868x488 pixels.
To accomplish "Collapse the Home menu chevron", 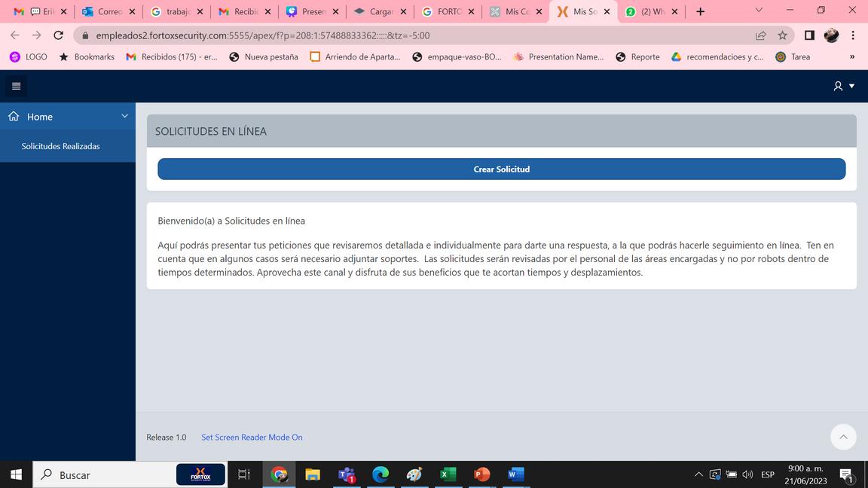I will tap(124, 116).
